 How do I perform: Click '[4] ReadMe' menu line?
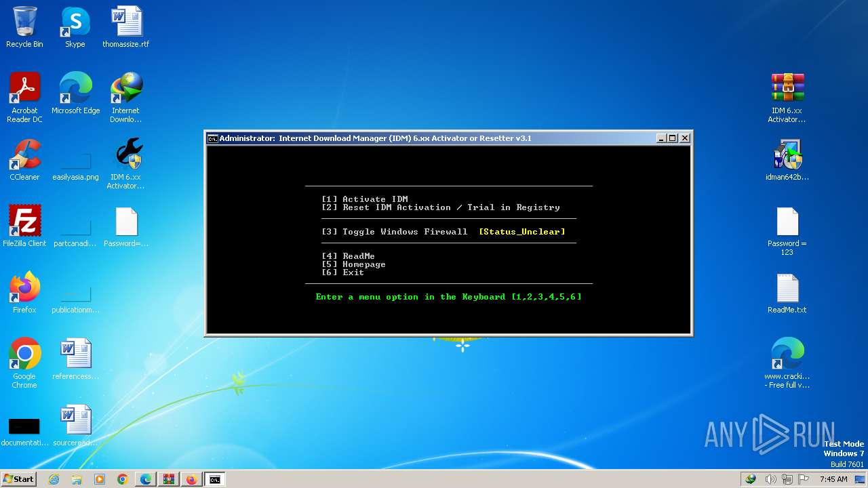point(349,256)
